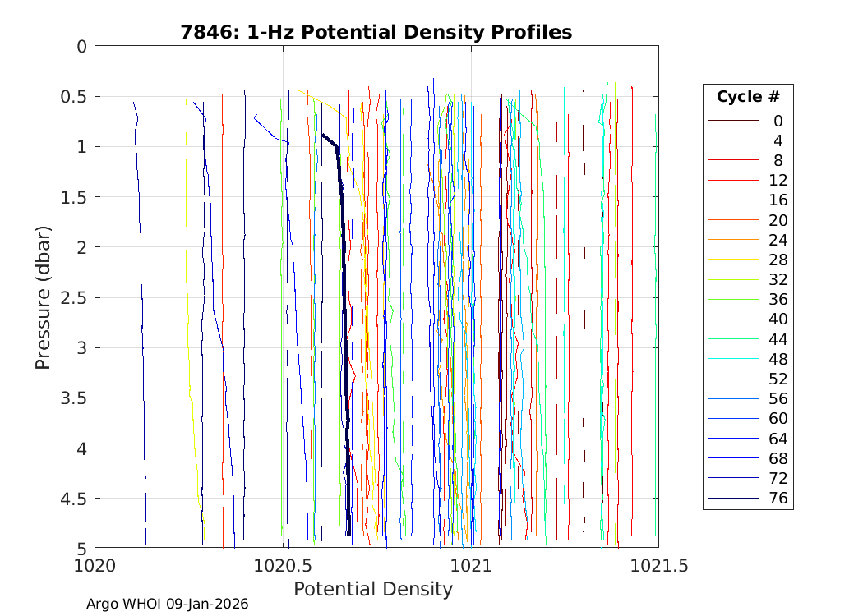This screenshot has height=616, width=863.
Task: Click legend entry for cycle 0
Action: click(x=747, y=121)
